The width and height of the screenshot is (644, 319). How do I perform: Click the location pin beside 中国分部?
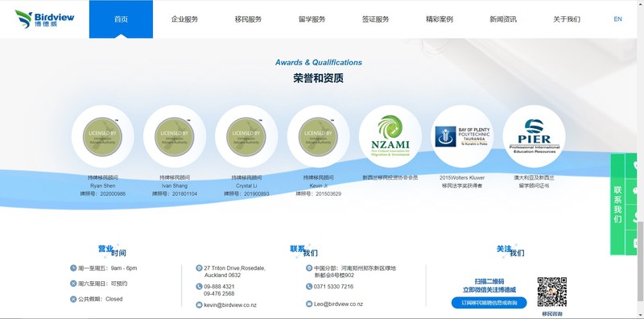(x=309, y=268)
